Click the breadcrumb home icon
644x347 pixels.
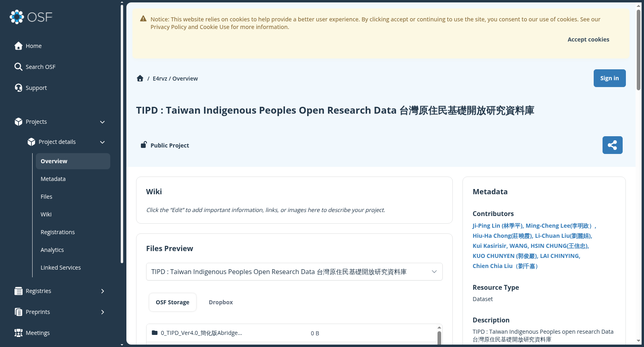pos(140,79)
